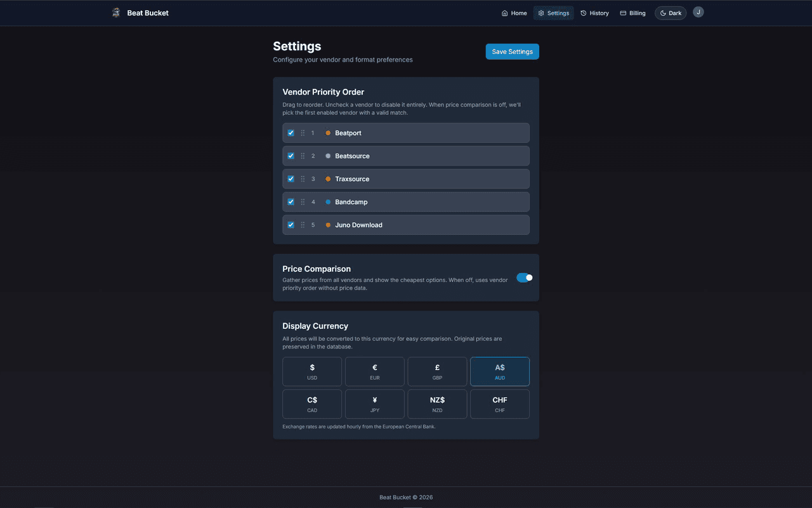Uncheck the Bandcamp vendor checkbox
812x508 pixels.
291,201
